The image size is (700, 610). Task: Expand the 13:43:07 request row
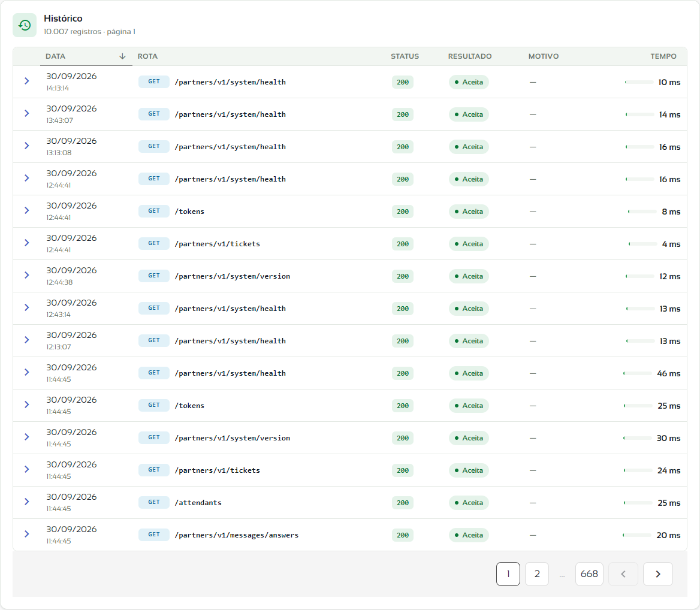27,113
